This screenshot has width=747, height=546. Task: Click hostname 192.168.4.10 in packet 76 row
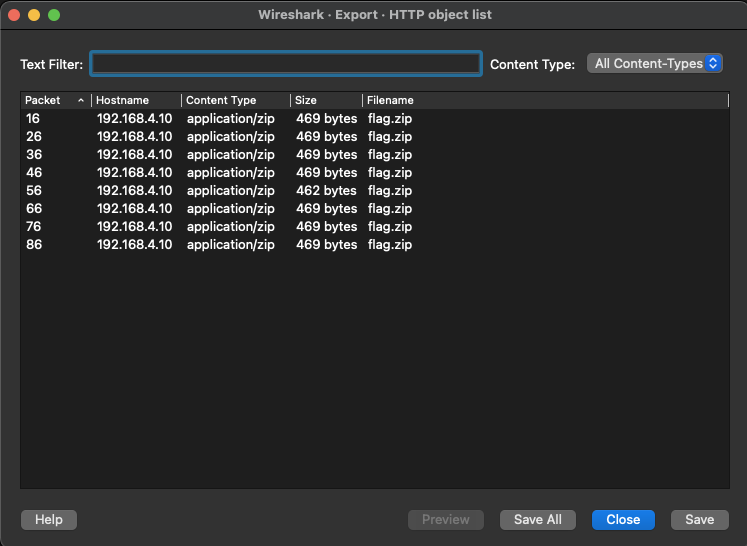[x=134, y=227]
